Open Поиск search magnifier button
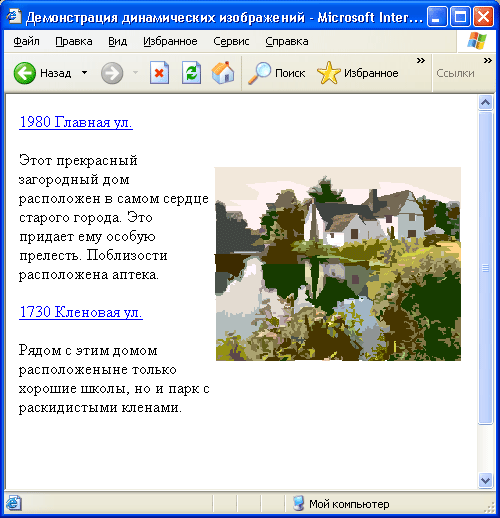The image size is (500, 518). pos(276,73)
